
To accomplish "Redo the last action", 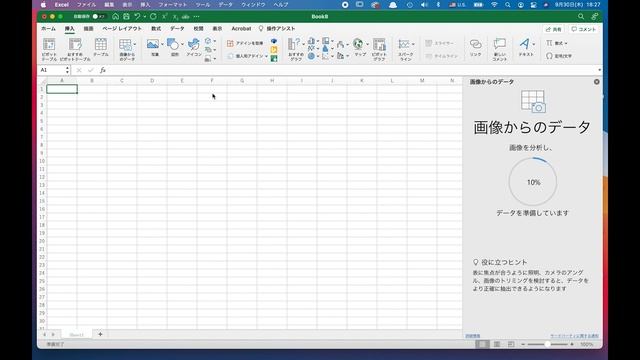I will [153, 16].
